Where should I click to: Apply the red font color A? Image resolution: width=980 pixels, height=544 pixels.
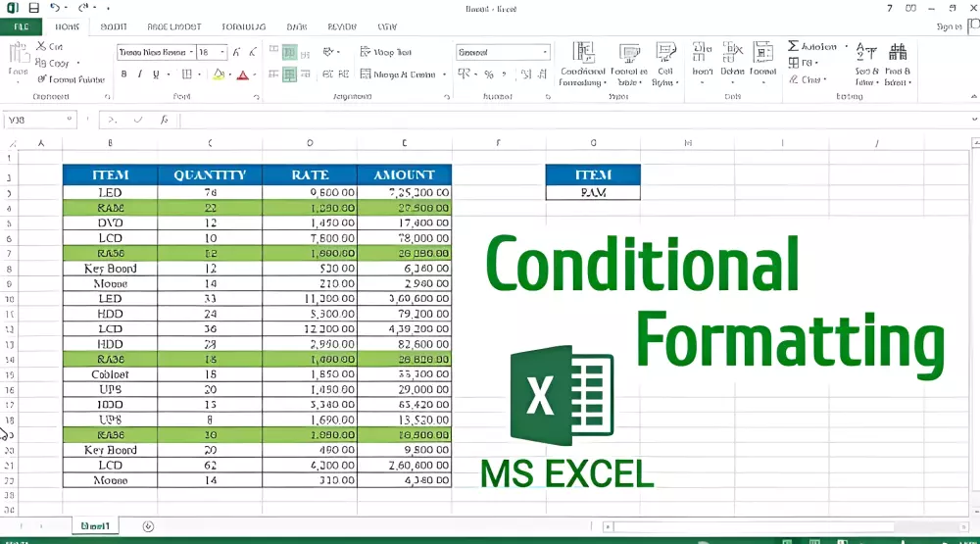(243, 75)
